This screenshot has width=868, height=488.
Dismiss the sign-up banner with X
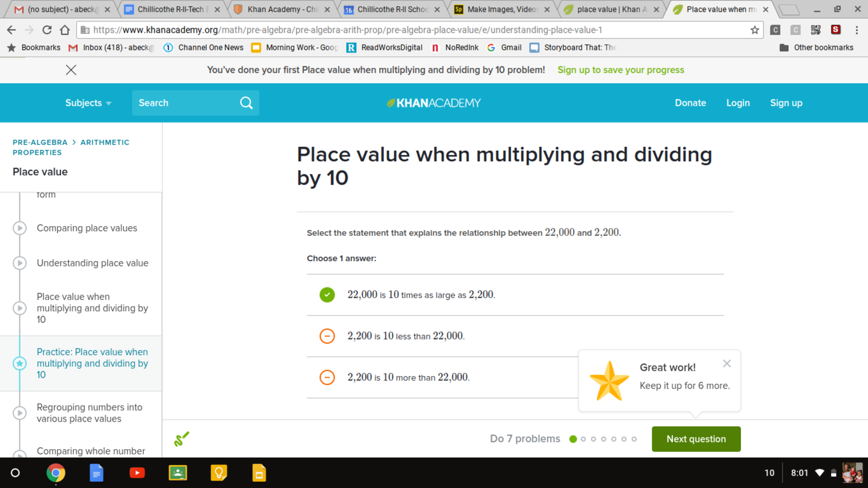coord(71,70)
